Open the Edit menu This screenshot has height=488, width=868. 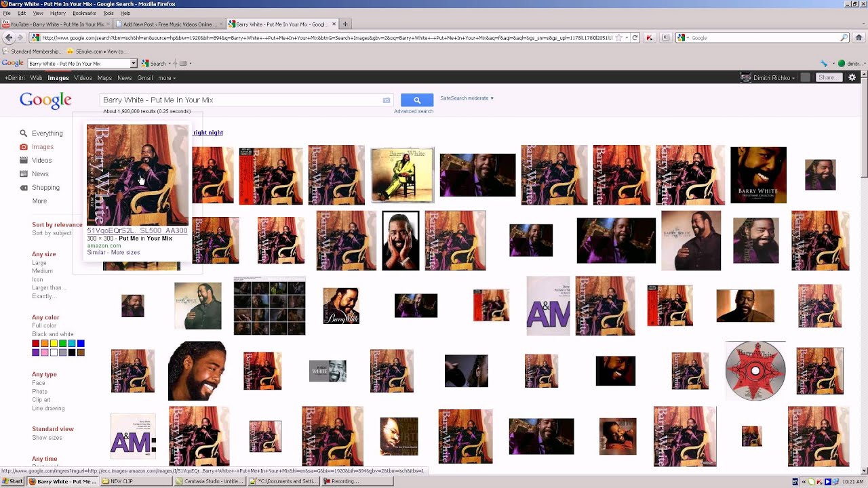[22, 13]
